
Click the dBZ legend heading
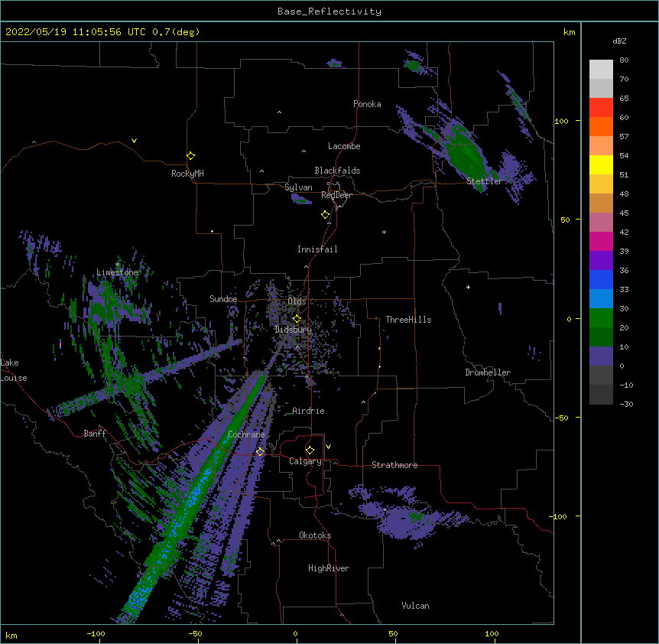[x=619, y=41]
